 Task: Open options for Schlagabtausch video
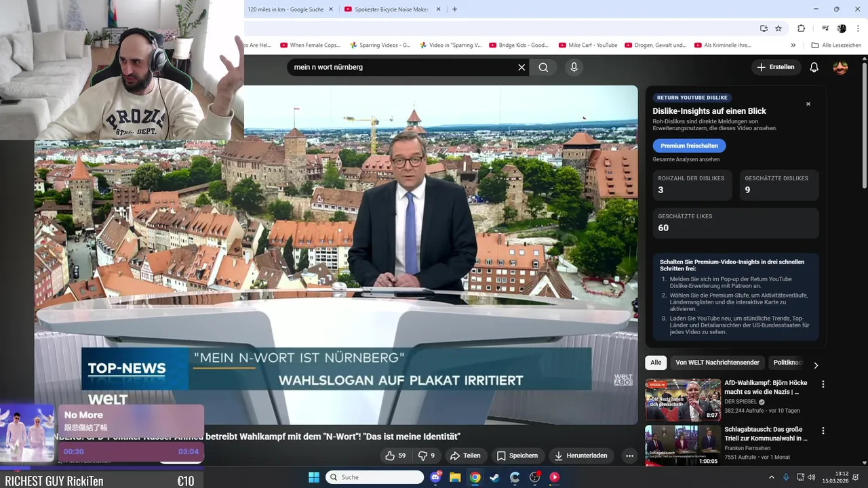click(823, 431)
